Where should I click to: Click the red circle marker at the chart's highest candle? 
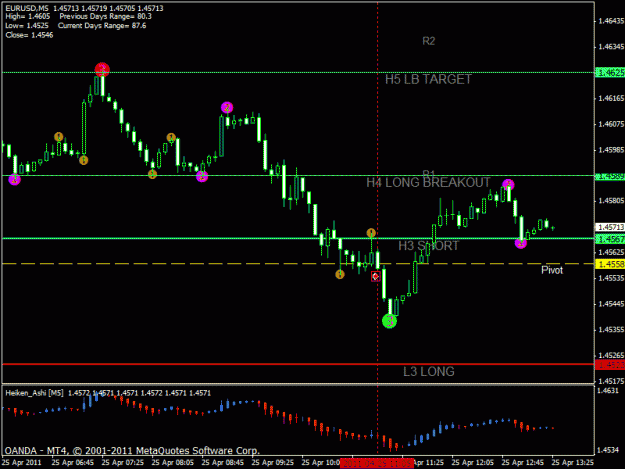(x=102, y=70)
